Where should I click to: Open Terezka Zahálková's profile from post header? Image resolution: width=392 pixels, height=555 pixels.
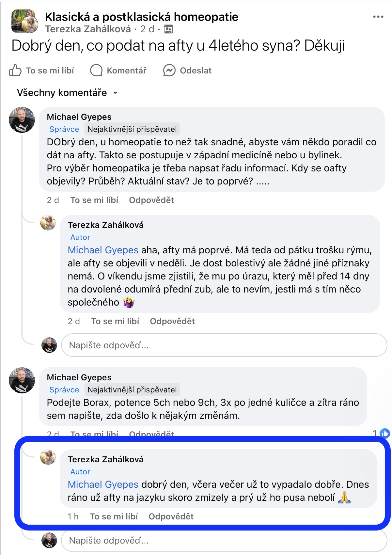tap(88, 29)
